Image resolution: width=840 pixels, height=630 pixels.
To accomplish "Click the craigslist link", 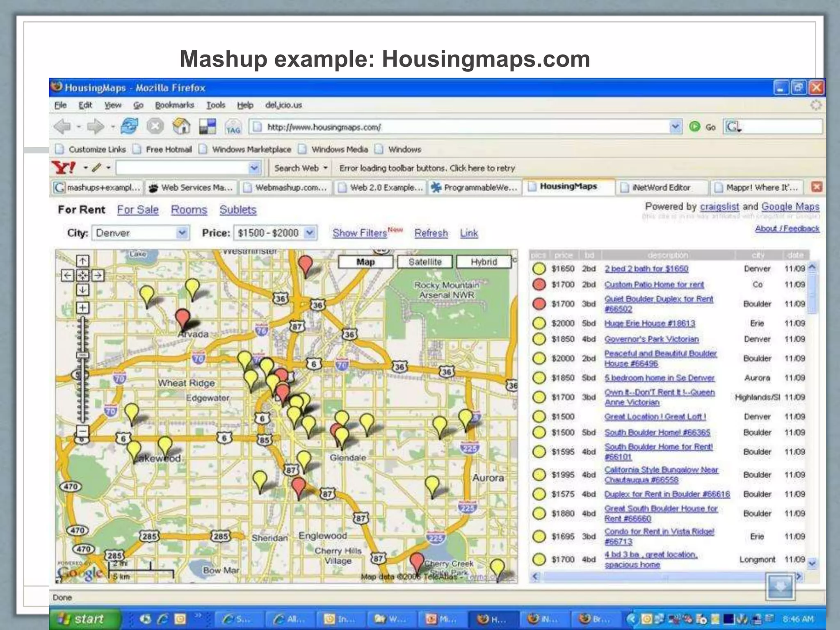I will [x=719, y=206].
